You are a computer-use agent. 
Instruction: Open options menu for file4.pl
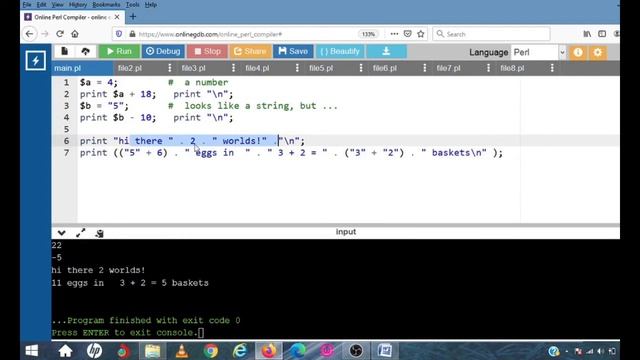(297, 68)
